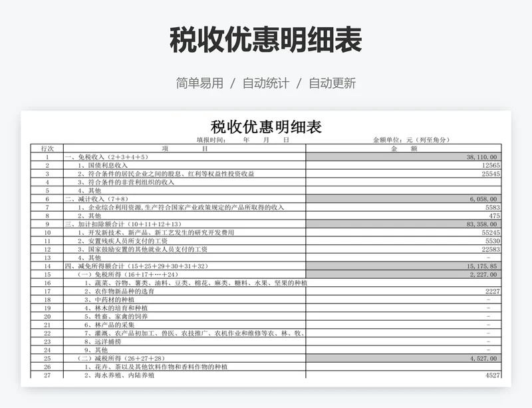Click row number 14 cell
The height and width of the screenshot is (408, 532).
(x=47, y=266)
